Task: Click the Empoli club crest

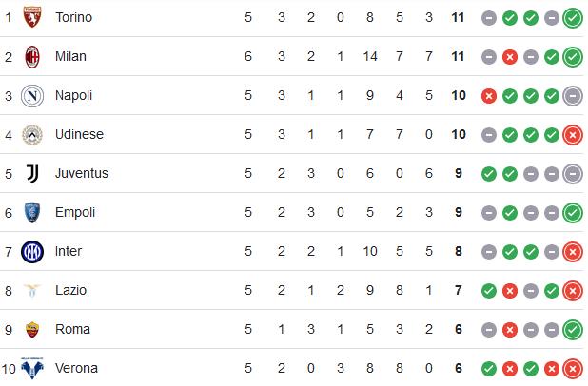Action: (32, 212)
